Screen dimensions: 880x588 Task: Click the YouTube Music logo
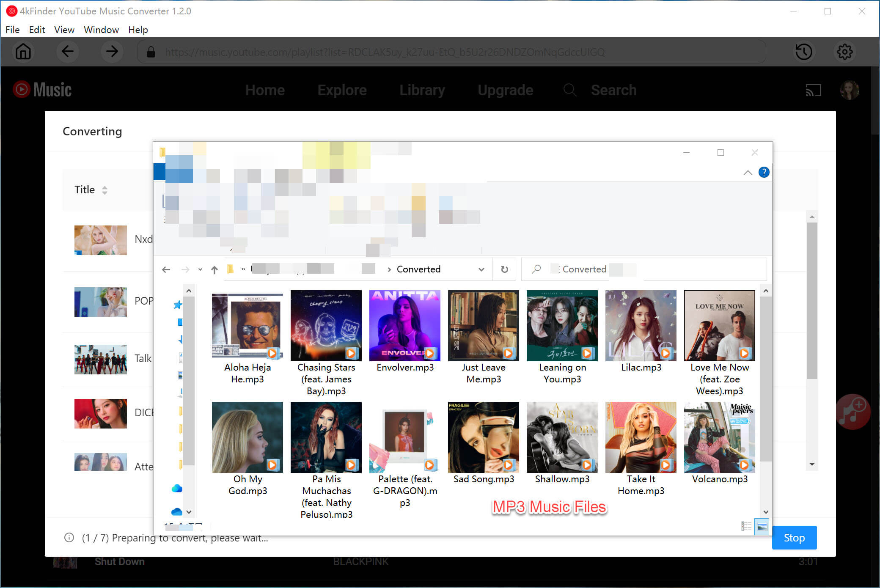pyautogui.click(x=41, y=90)
